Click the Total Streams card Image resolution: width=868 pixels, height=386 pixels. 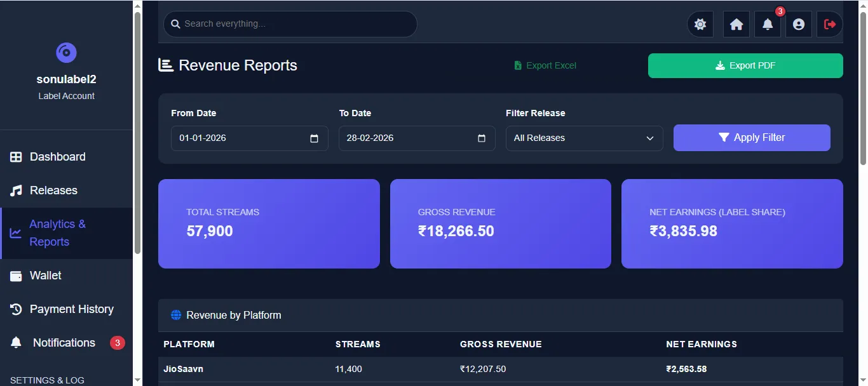tap(269, 223)
